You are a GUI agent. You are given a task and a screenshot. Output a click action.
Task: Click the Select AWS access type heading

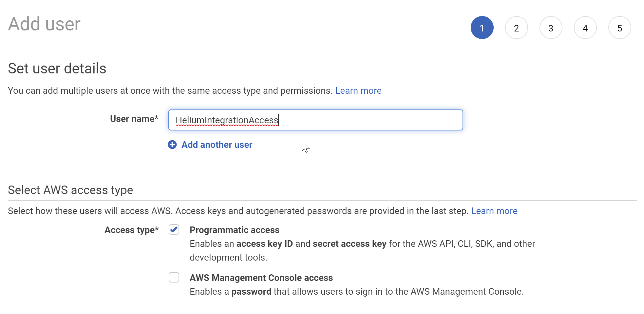70,190
